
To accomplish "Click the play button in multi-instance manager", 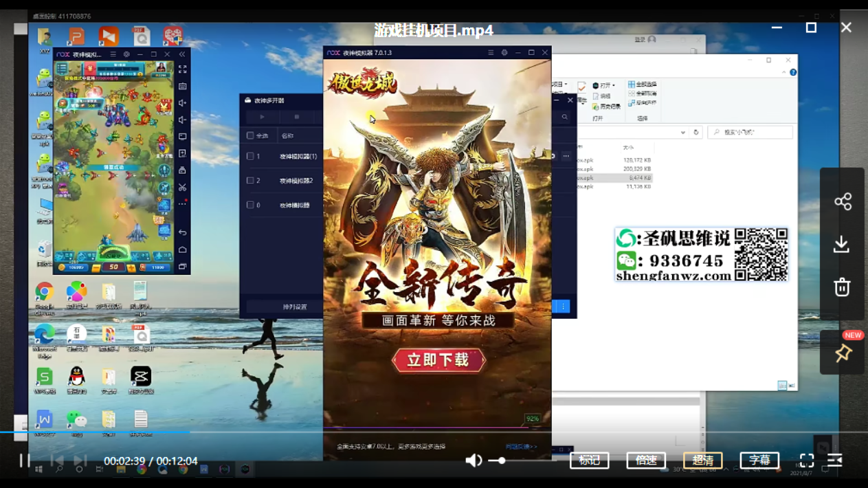I will (262, 118).
